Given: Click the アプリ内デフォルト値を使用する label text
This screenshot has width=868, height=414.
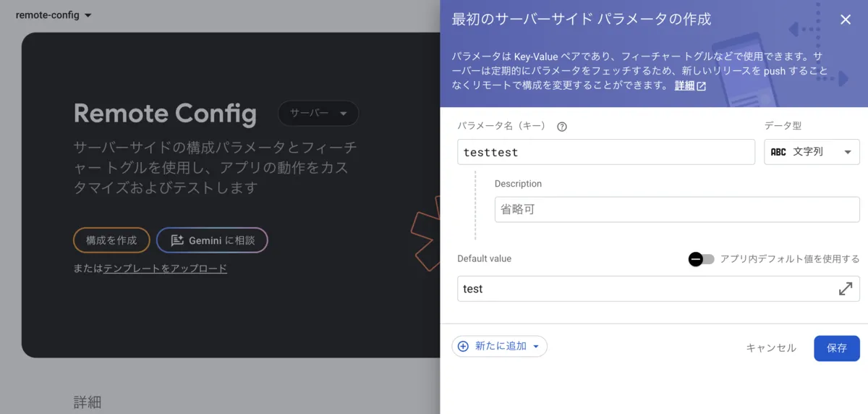Looking at the screenshot, I should click(x=790, y=259).
